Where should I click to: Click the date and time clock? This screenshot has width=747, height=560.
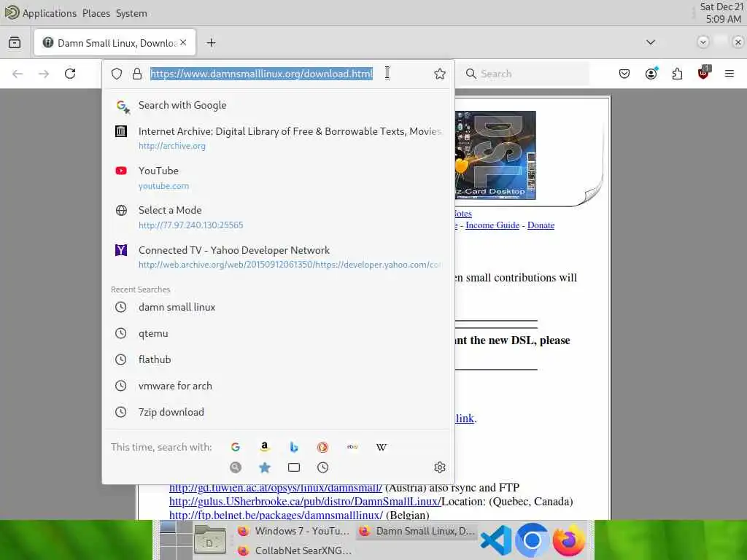click(721, 13)
